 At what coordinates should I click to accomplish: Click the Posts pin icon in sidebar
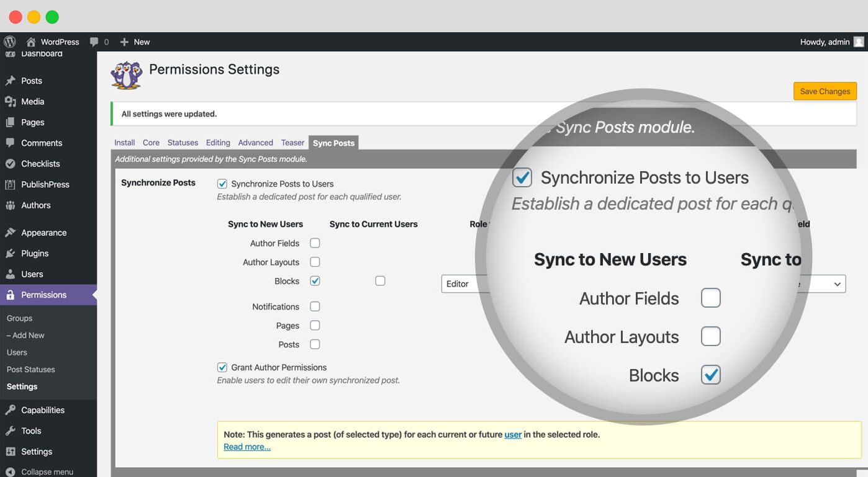pyautogui.click(x=10, y=81)
